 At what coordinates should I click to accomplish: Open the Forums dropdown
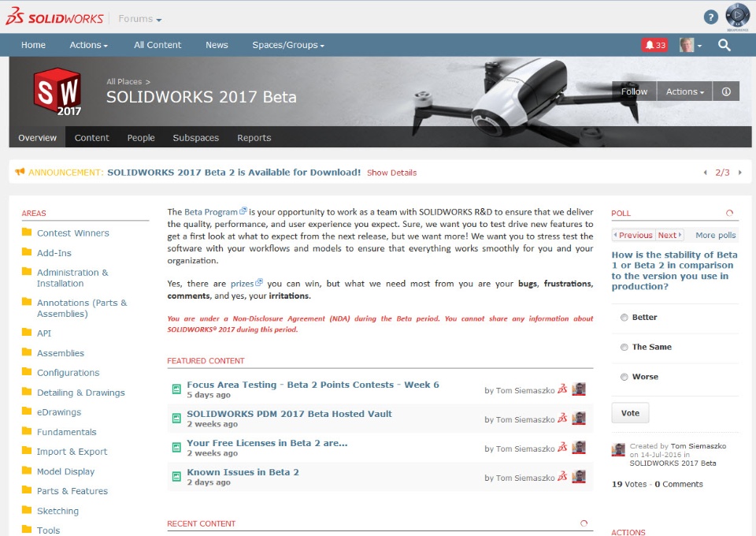[140, 19]
